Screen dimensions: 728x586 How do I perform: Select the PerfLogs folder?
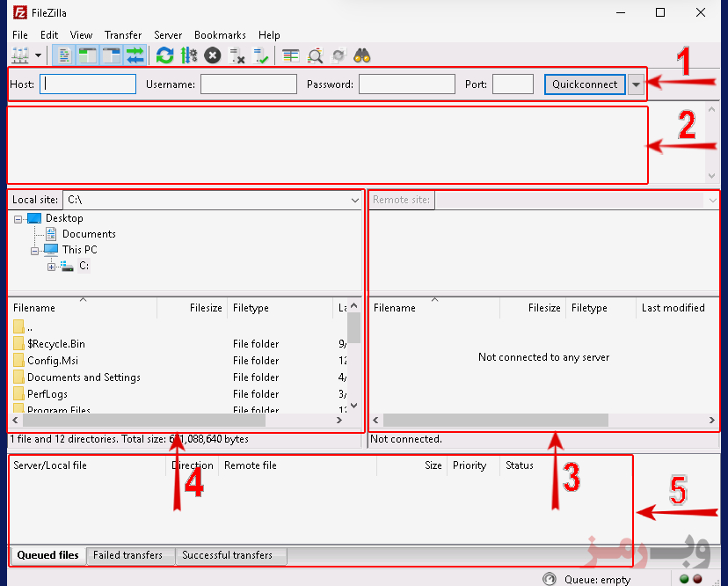(x=47, y=394)
